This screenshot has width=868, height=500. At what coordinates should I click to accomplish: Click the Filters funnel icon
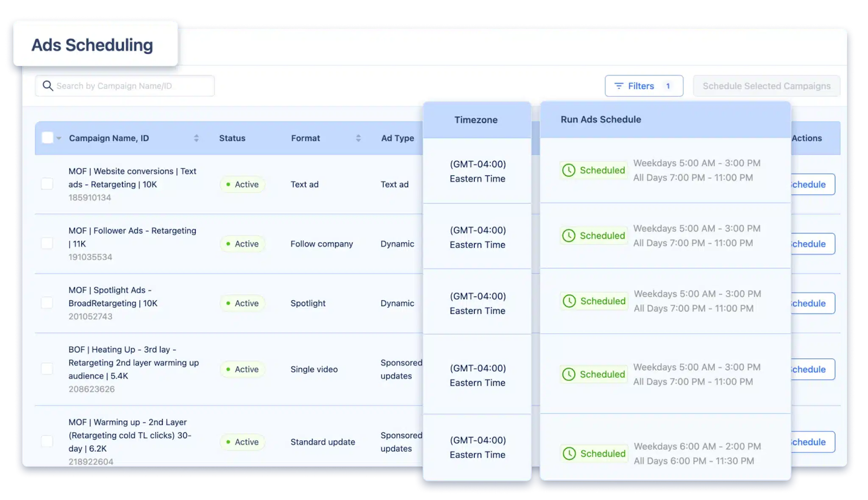click(618, 86)
